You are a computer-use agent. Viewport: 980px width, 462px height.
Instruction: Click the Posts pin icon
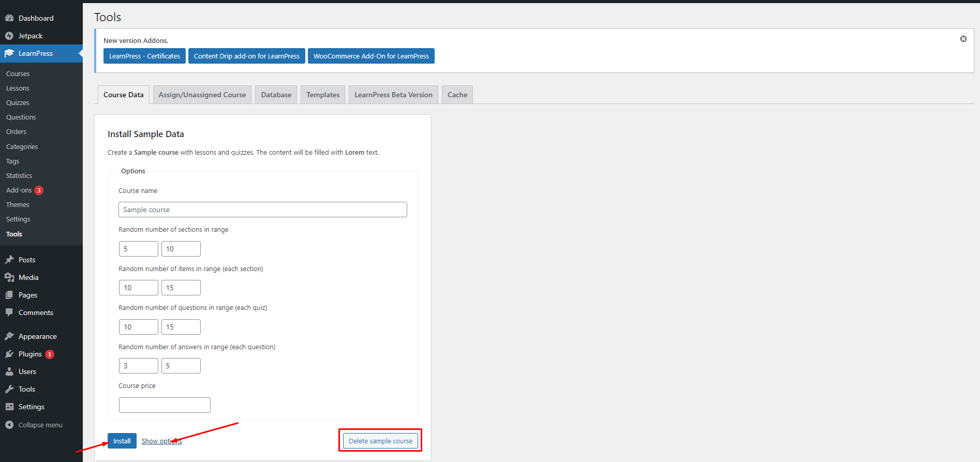click(9, 260)
